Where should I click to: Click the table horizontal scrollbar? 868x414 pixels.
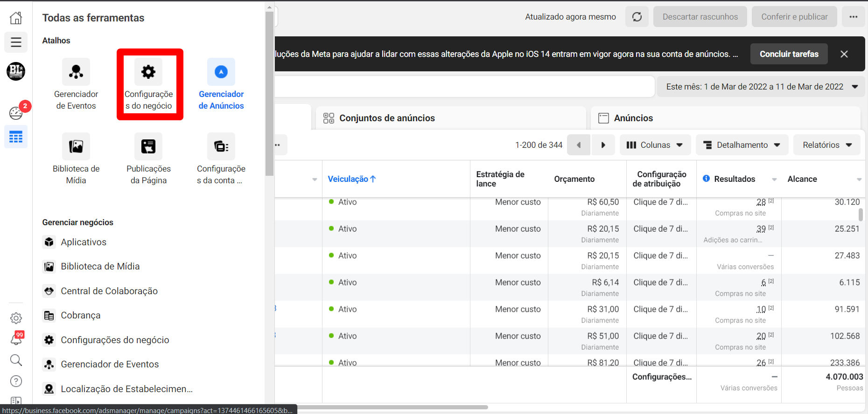[392, 407]
